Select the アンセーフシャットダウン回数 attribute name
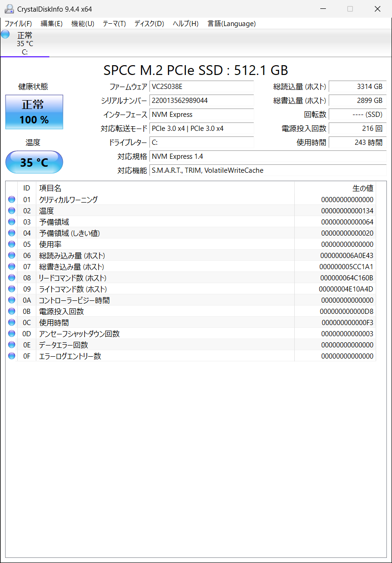392x563 pixels. point(79,334)
